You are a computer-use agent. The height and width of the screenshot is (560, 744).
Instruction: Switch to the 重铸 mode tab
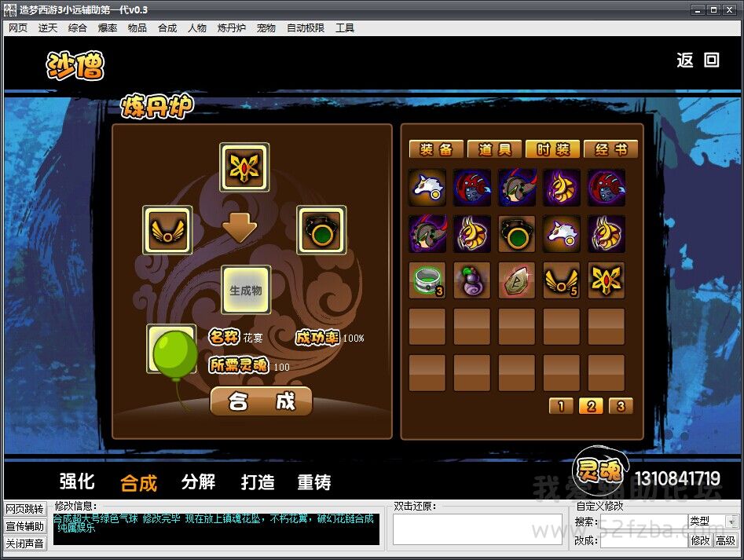314,481
